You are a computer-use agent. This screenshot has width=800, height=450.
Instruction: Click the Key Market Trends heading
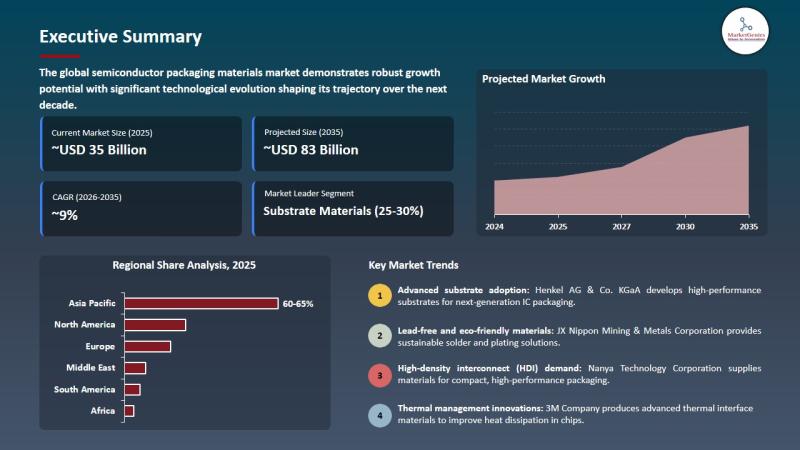[413, 265]
